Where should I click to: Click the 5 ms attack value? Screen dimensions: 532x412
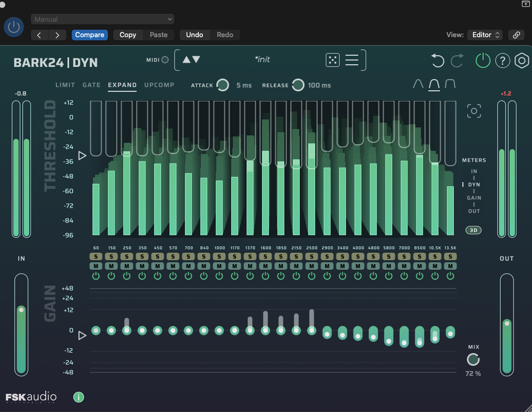click(244, 85)
